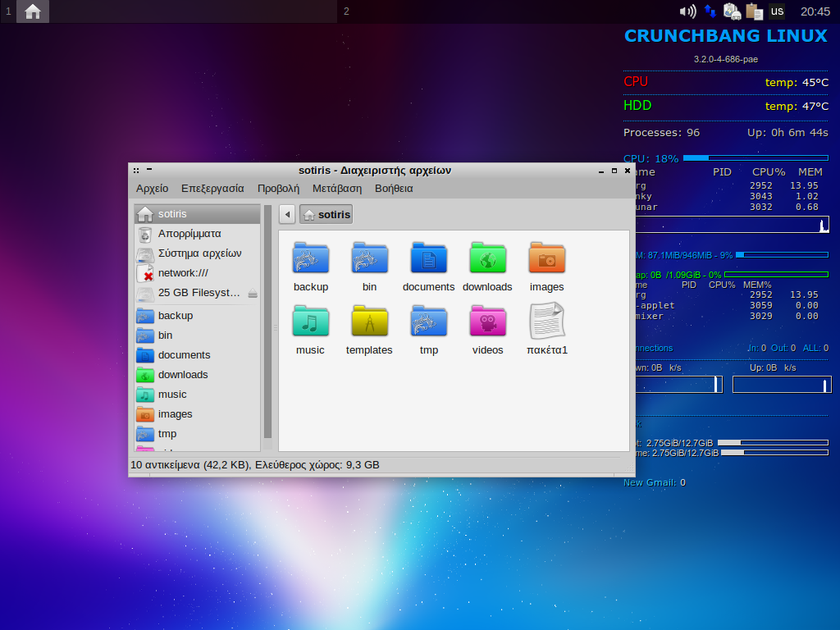Go to music bookmark in the sidebar
Screen dimensions: 840x630
(x=197, y=395)
